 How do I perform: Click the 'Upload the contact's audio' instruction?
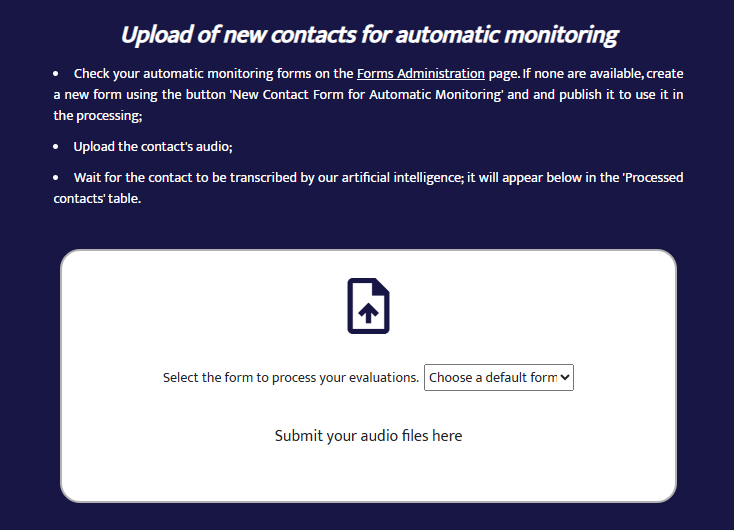tap(153, 147)
